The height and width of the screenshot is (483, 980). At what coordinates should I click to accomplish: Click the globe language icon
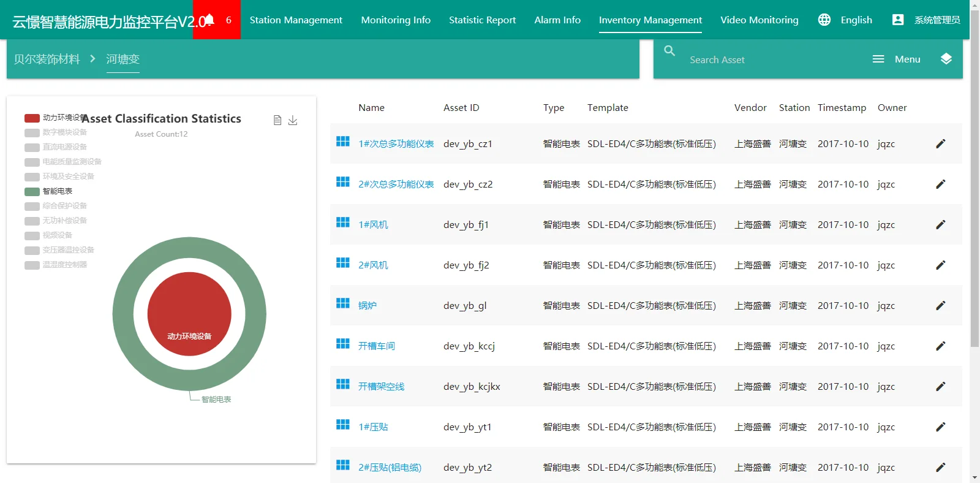(824, 20)
